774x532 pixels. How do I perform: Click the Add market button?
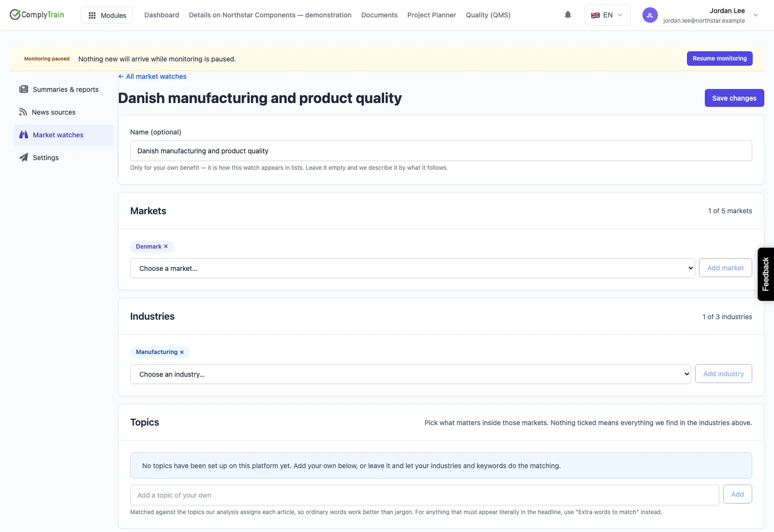725,268
